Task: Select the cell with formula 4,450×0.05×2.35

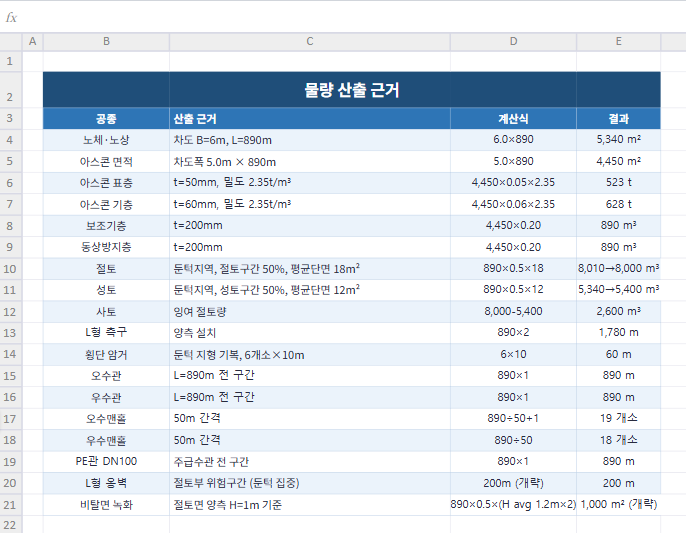Action: 513,183
